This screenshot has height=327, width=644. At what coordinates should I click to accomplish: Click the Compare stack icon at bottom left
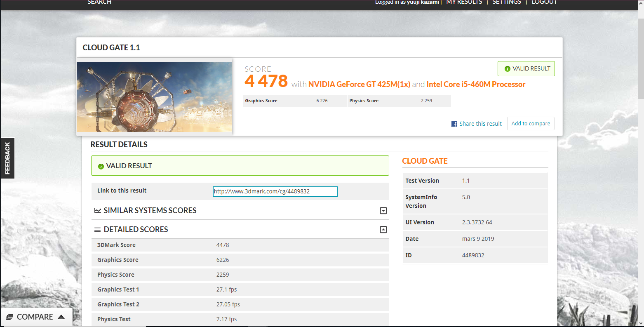coord(9,317)
